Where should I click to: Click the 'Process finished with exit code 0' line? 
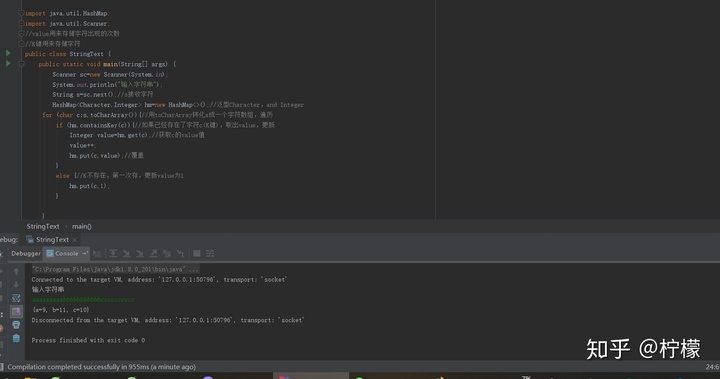(88, 340)
